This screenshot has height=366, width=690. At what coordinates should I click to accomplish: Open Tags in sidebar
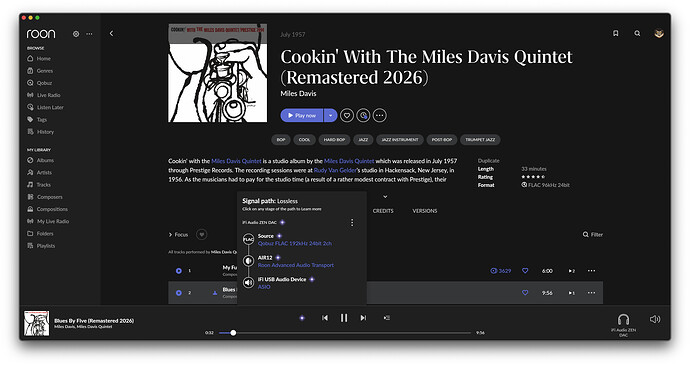click(x=37, y=120)
